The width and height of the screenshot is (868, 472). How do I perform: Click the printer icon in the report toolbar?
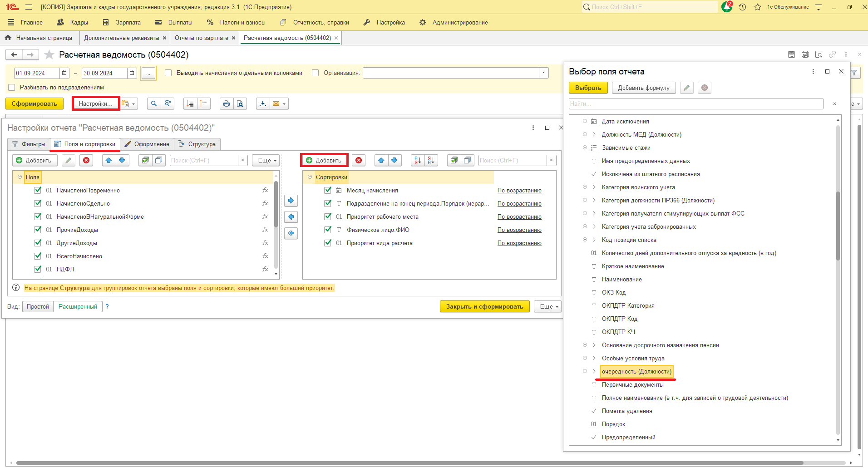pyautogui.click(x=226, y=104)
